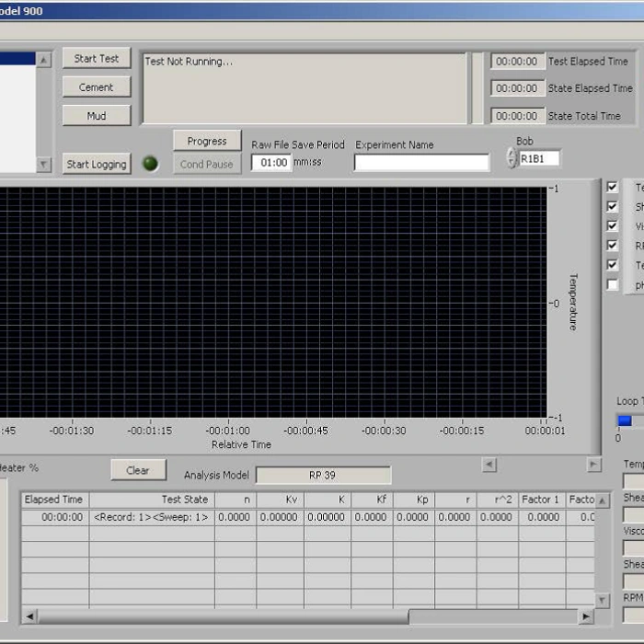Click the results table scroll-up arrow
Screen dimensions: 644x644
pos(603,501)
